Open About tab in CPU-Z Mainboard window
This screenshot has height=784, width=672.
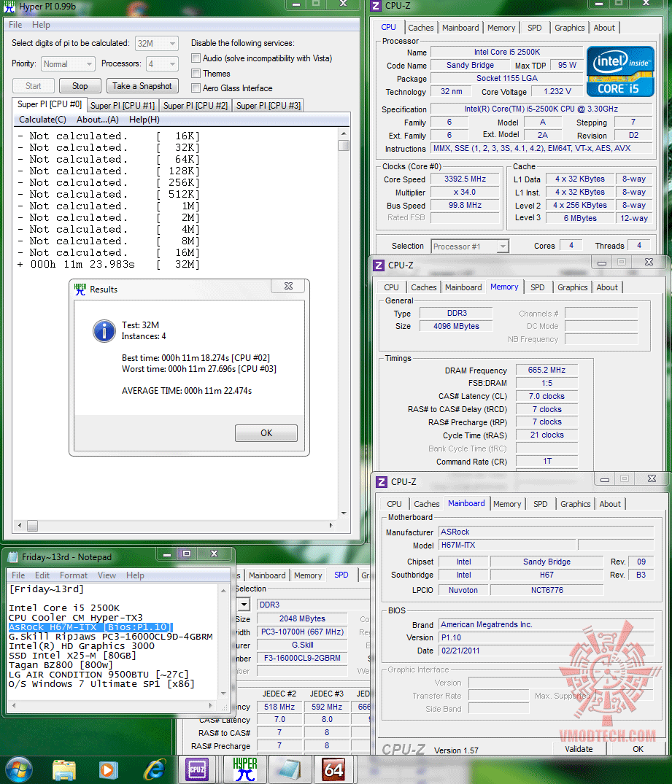[x=610, y=504]
